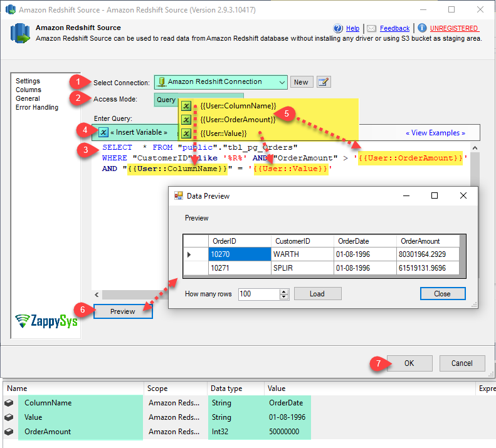Click the variable icon beside {{User::ColumnName}}
The height and width of the screenshot is (448, 496).
186,106
